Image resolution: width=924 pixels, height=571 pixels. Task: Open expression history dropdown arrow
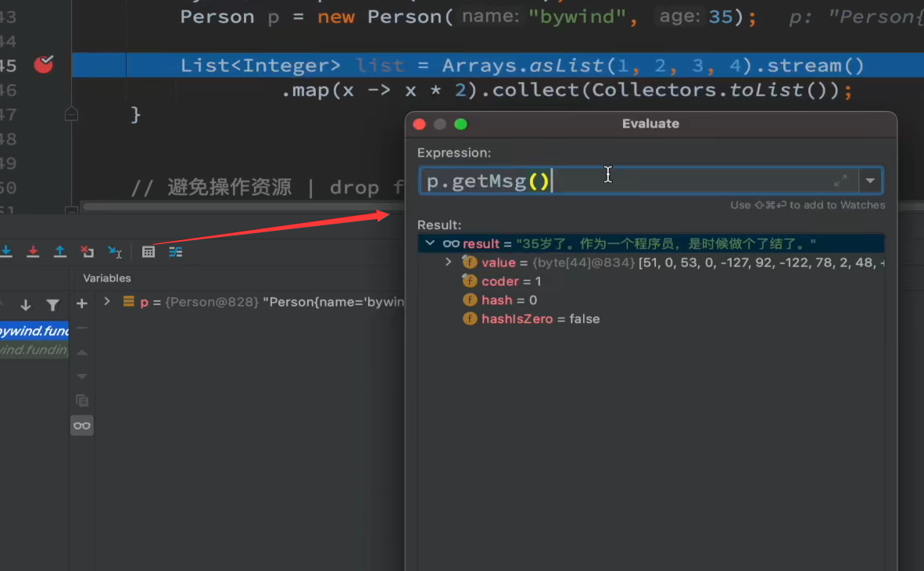pos(870,181)
